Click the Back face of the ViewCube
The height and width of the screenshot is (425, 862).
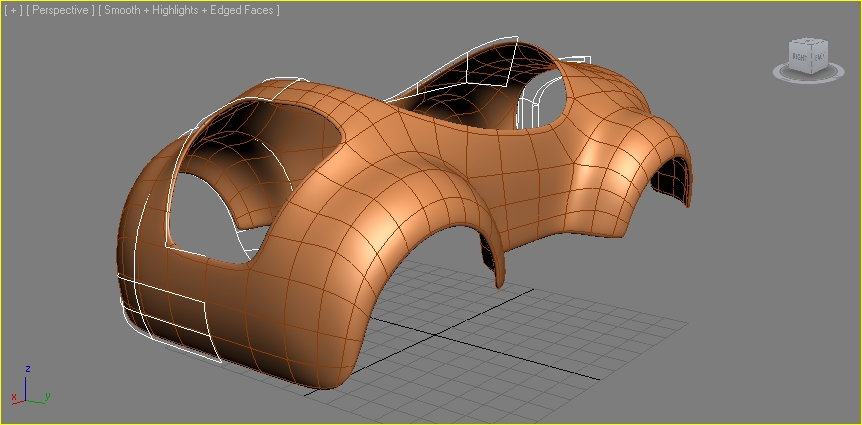[x=818, y=58]
